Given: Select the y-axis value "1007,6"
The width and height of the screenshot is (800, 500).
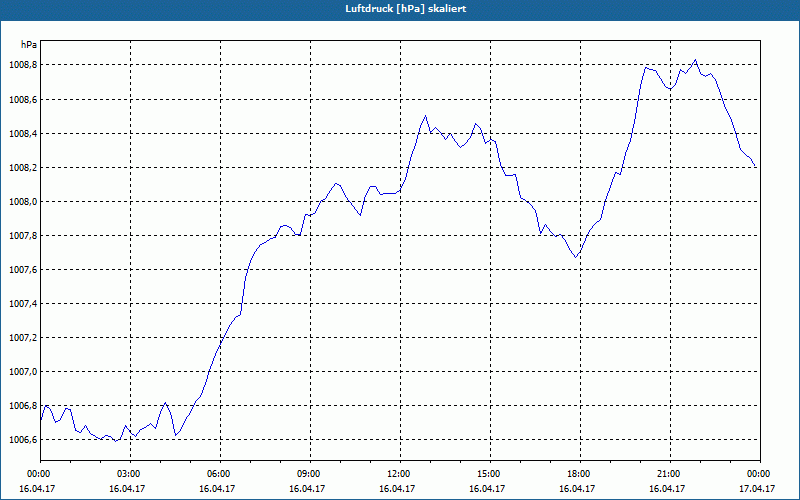Looking at the screenshot, I should point(22,270).
